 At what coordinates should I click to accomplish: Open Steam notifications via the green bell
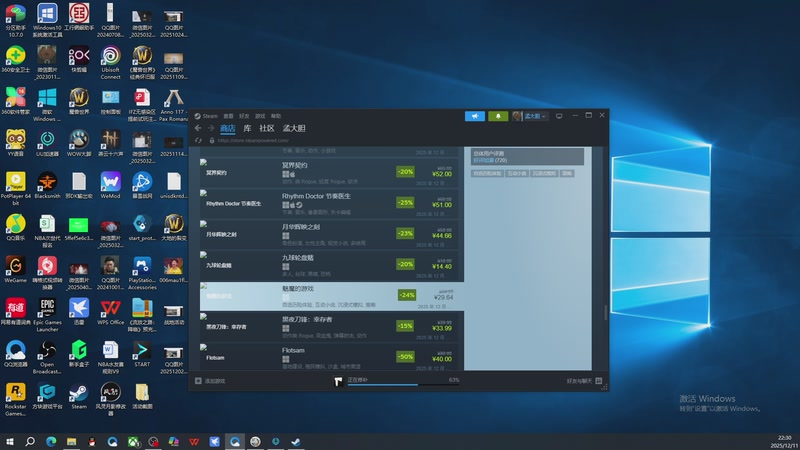click(498, 116)
